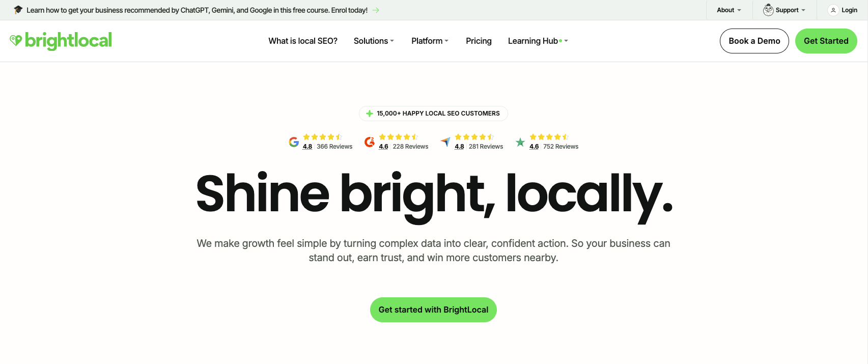
Task: Open the Learning Hub menu
Action: (538, 41)
